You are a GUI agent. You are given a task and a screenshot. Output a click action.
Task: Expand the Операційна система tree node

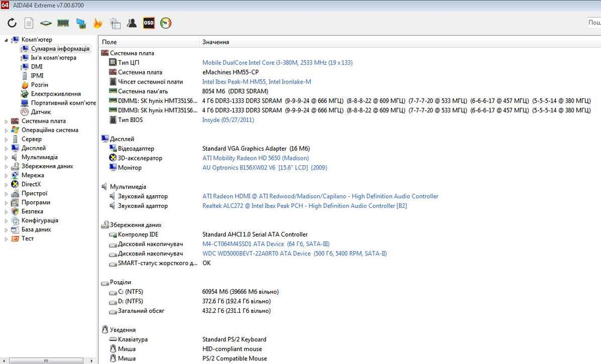click(x=6, y=130)
